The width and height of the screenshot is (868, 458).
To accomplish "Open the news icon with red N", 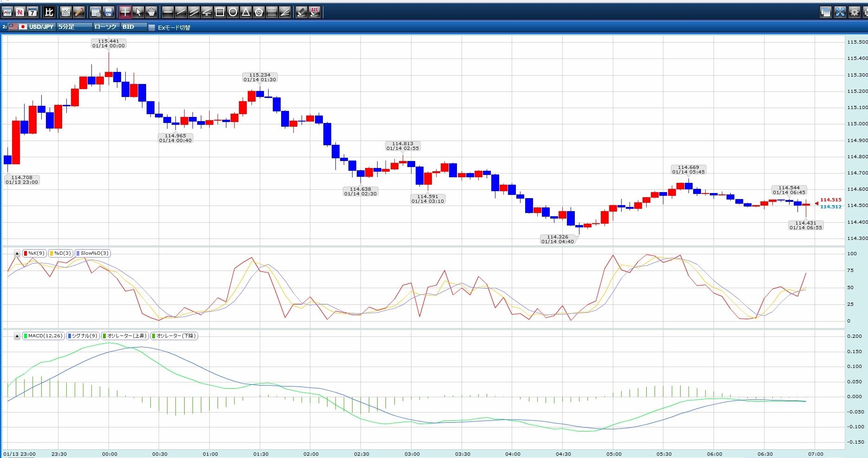I will point(19,12).
